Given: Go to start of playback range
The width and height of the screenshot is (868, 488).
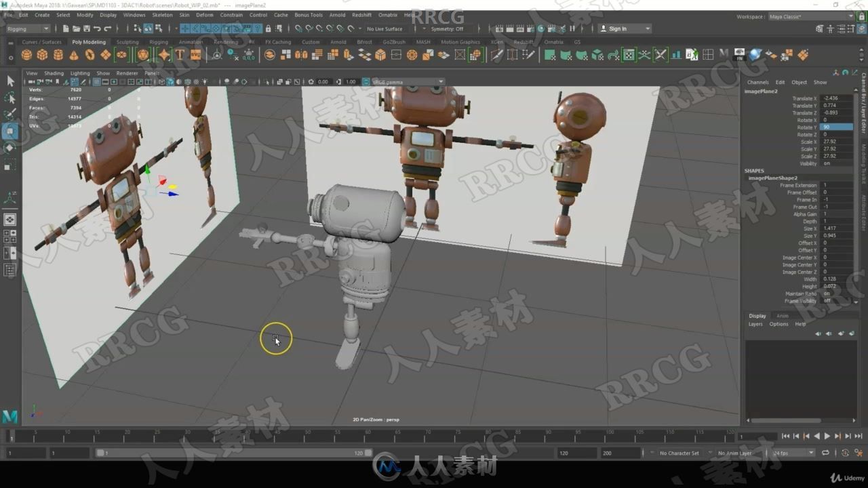Looking at the screenshot, I should click(x=785, y=436).
